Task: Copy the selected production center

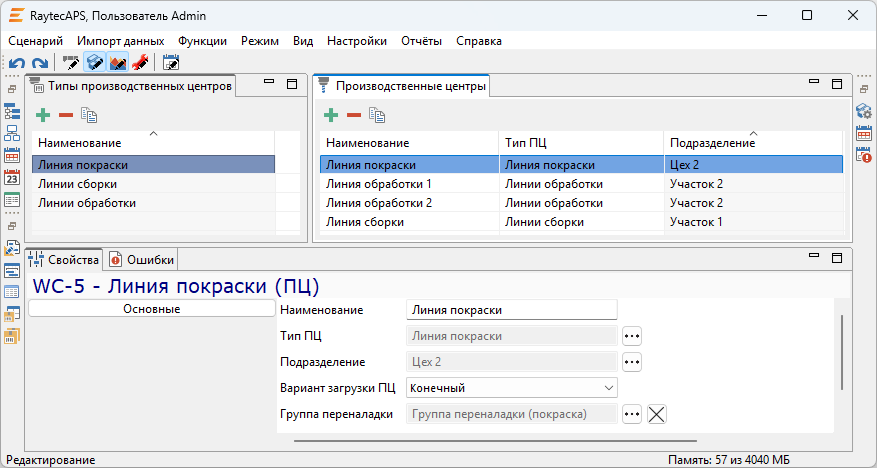Action: tap(377, 116)
